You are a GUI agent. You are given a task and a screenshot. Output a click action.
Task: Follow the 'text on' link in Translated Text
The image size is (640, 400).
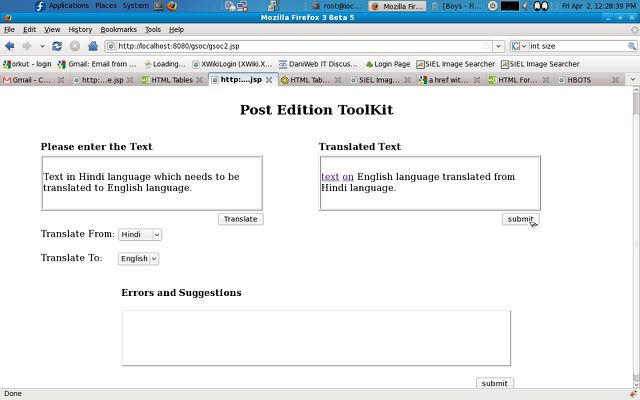(337, 177)
